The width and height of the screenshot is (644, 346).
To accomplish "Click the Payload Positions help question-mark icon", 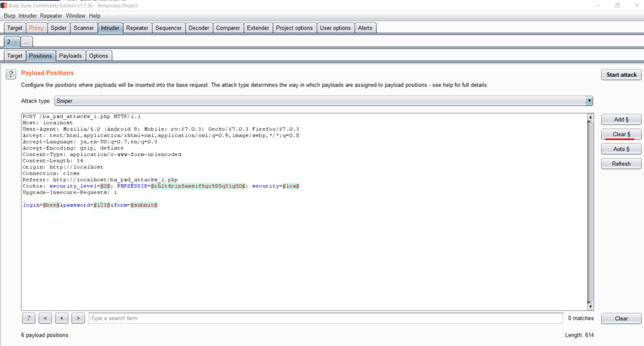I will pyautogui.click(x=11, y=75).
